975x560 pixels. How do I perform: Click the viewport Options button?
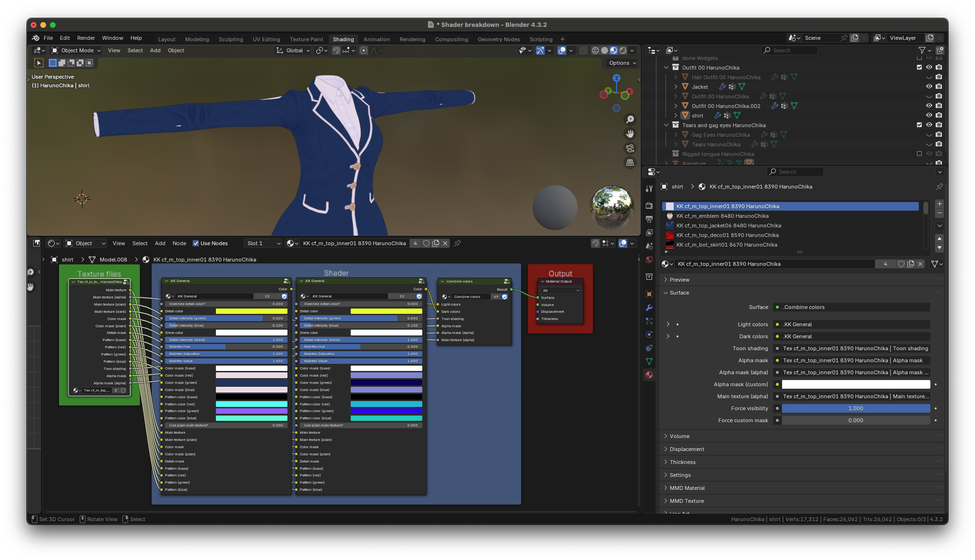click(622, 63)
